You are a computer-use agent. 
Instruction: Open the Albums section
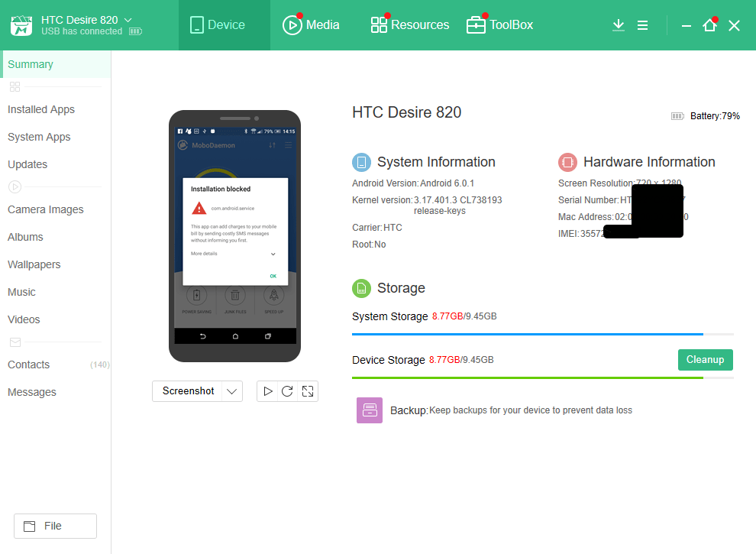[25, 237]
